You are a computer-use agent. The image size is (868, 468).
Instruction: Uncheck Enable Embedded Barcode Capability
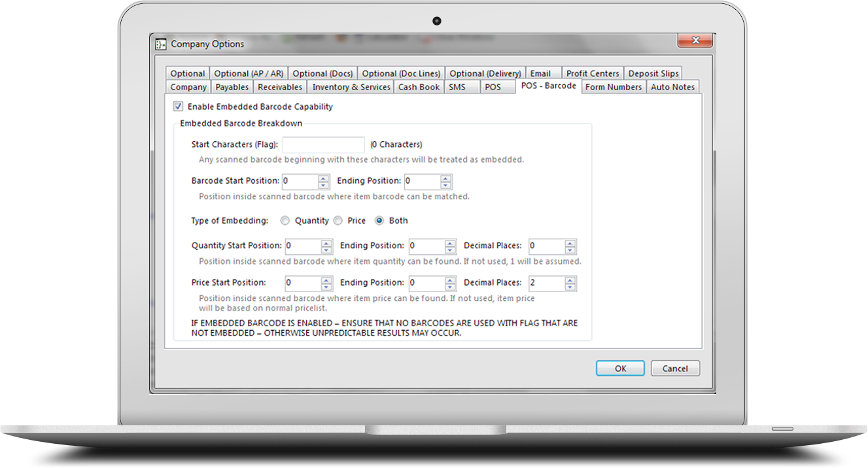click(x=178, y=107)
